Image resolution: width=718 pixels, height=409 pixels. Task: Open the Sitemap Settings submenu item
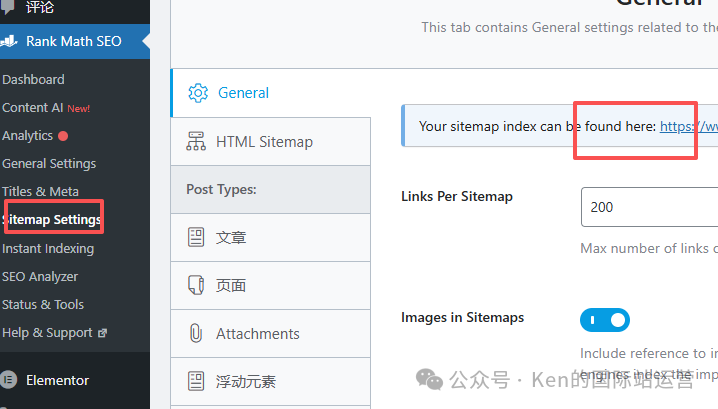click(53, 220)
